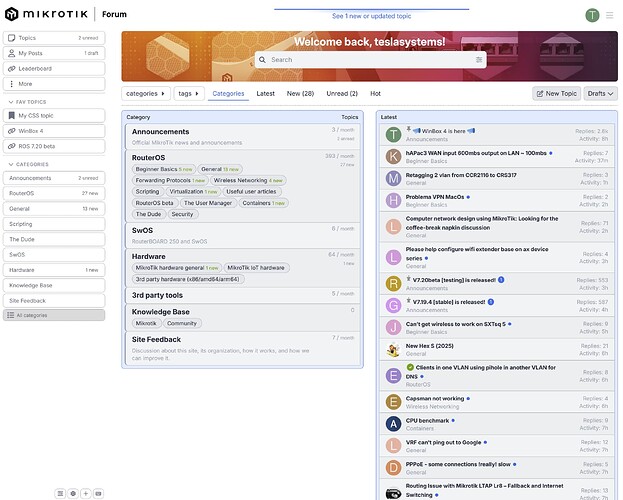Click the New Topic button
623x500 pixels.
click(x=556, y=93)
